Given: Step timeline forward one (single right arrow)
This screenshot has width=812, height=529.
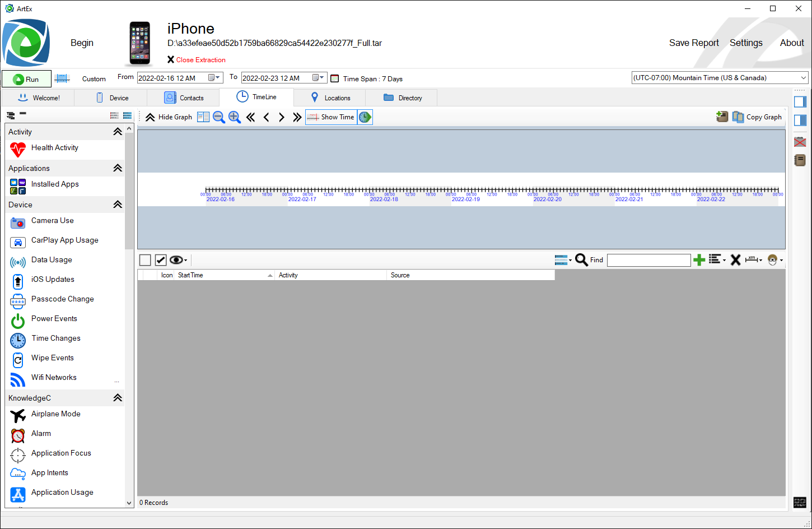Looking at the screenshot, I should point(282,117).
